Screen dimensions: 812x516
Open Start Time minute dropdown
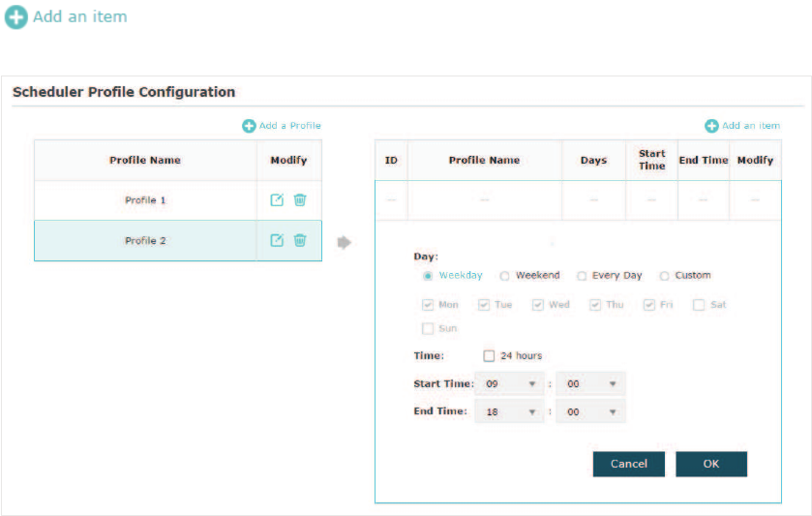click(591, 384)
